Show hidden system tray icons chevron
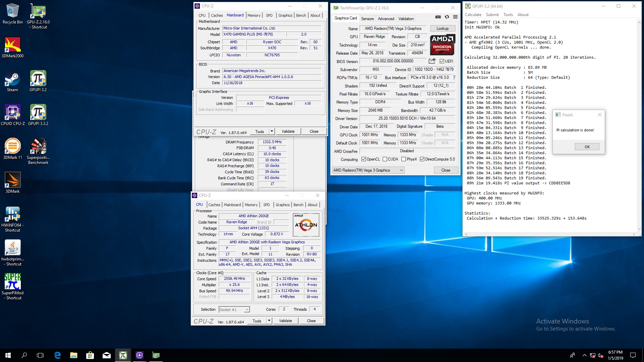The image size is (644, 362). pyautogui.click(x=584, y=355)
